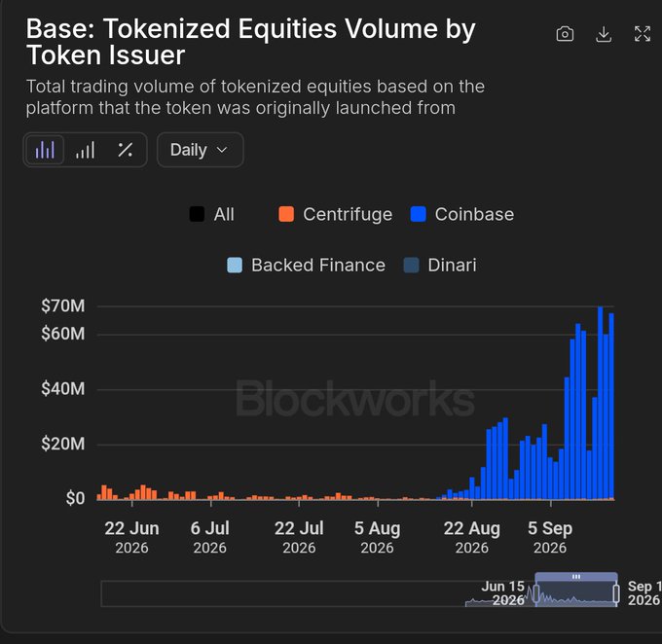Switch to the ascending stacked bar view

[x=85, y=150]
